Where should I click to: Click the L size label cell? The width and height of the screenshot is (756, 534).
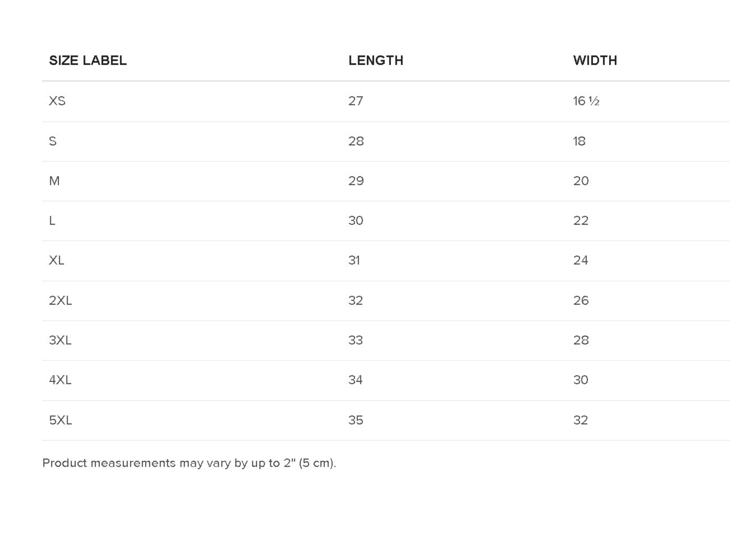point(52,221)
